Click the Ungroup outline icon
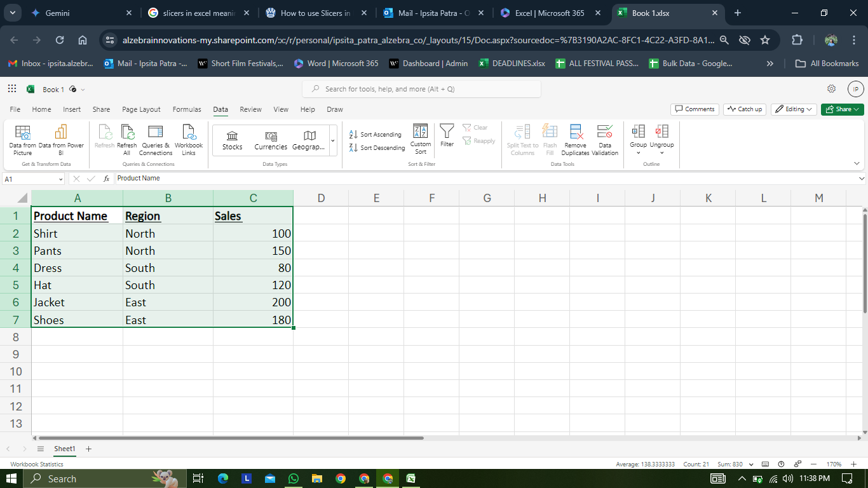 click(x=661, y=132)
